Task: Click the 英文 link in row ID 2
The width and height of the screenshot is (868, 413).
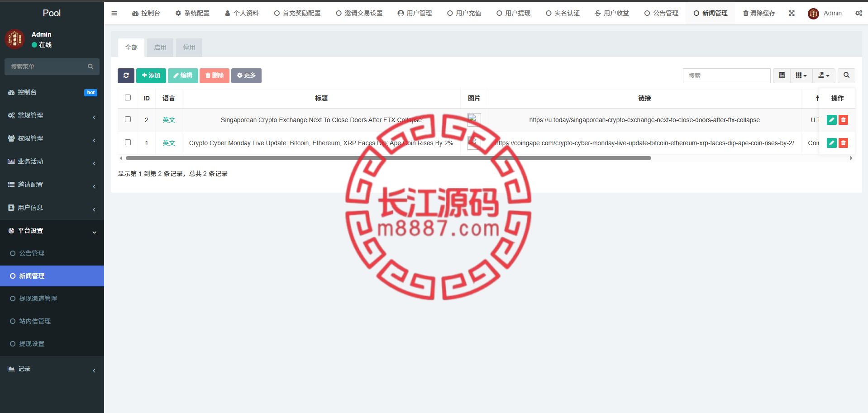Action: 169,120
